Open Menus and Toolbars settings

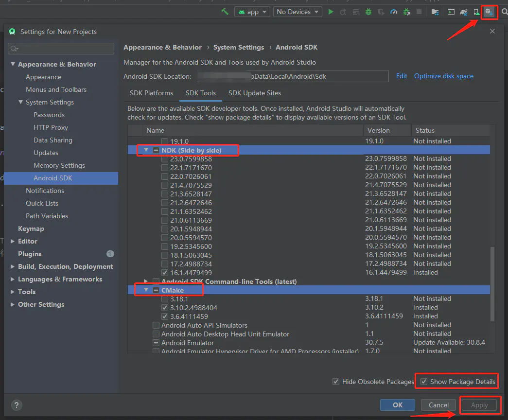pos(56,89)
